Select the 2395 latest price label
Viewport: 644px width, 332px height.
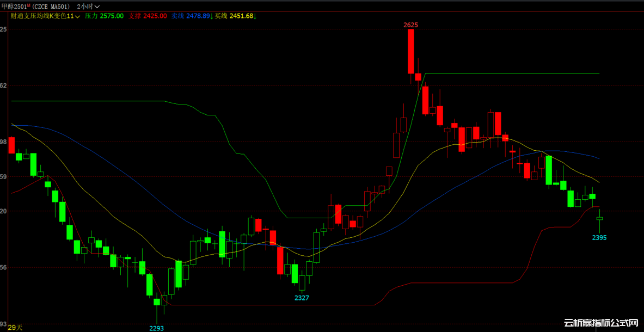coord(599,238)
